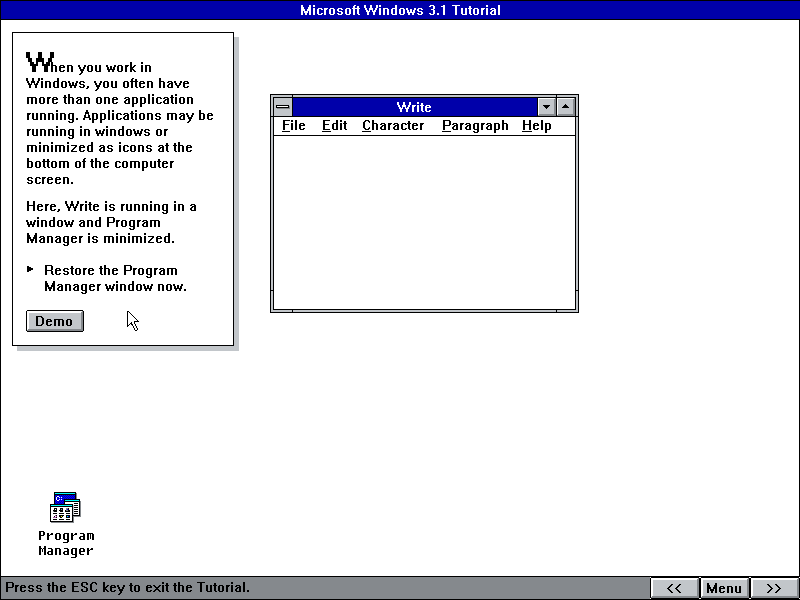800x600 pixels.
Task: Open the tutorial Menu button
Action: (723, 588)
